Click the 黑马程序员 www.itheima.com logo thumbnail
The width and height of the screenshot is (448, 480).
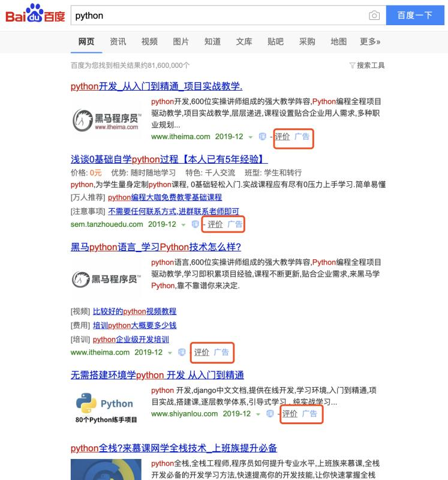pos(107,121)
